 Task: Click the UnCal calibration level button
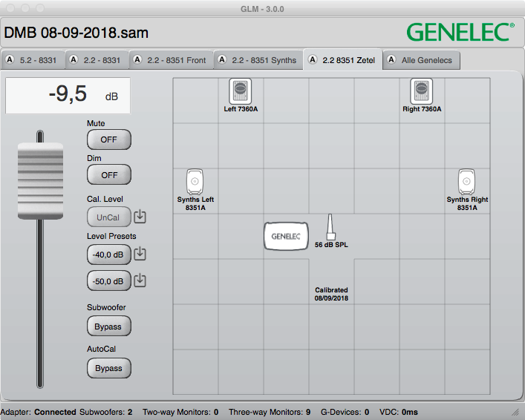coord(109,217)
